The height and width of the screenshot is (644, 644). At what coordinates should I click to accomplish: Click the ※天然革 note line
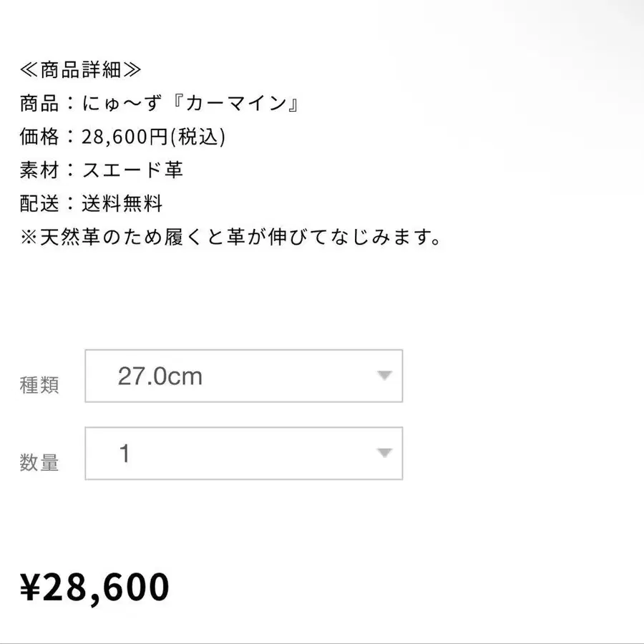229,238
